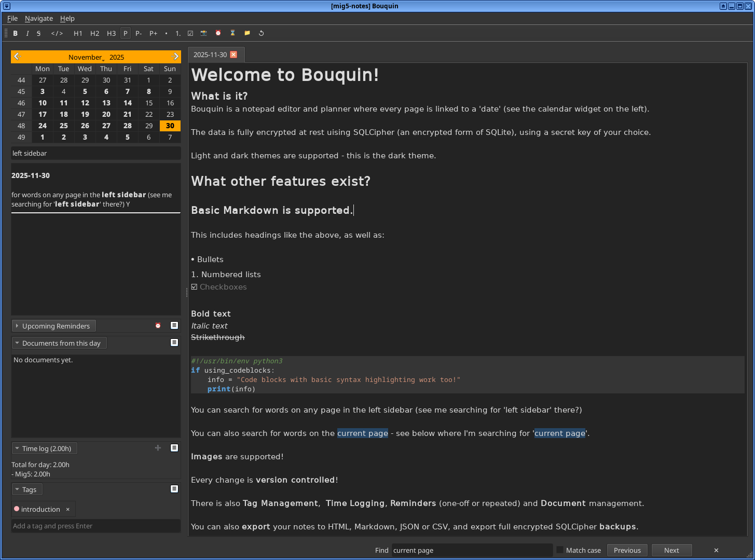
Task: Open time log via the hourglass icon
Action: pos(232,33)
